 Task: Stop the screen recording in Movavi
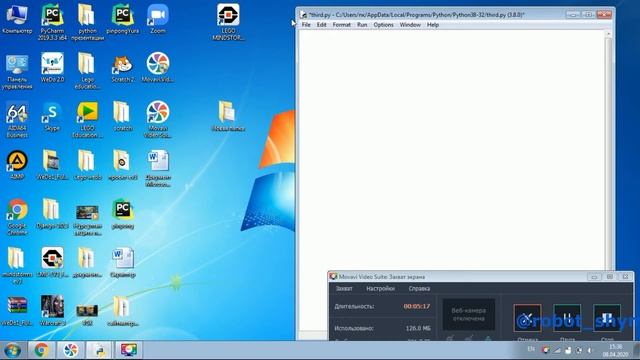[x=607, y=318]
